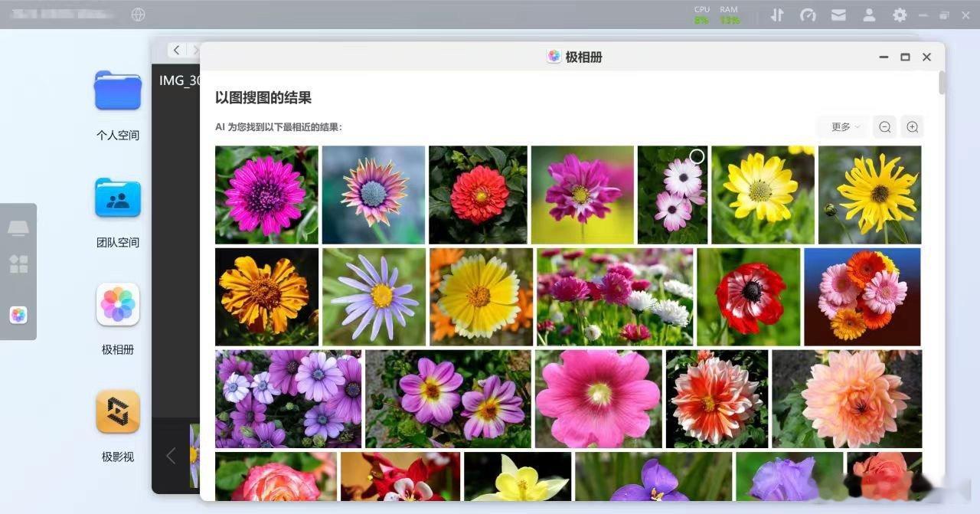Image resolution: width=980 pixels, height=514 pixels.
Task: Click the RAM usage indicator
Action: [729, 15]
